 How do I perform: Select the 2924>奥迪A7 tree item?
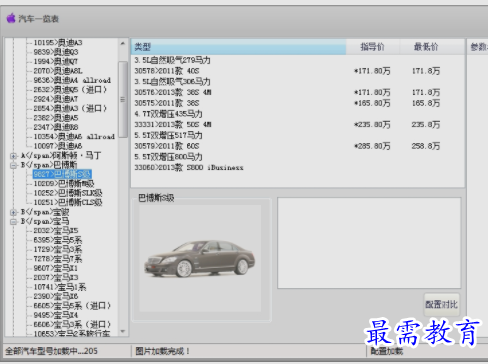point(55,99)
